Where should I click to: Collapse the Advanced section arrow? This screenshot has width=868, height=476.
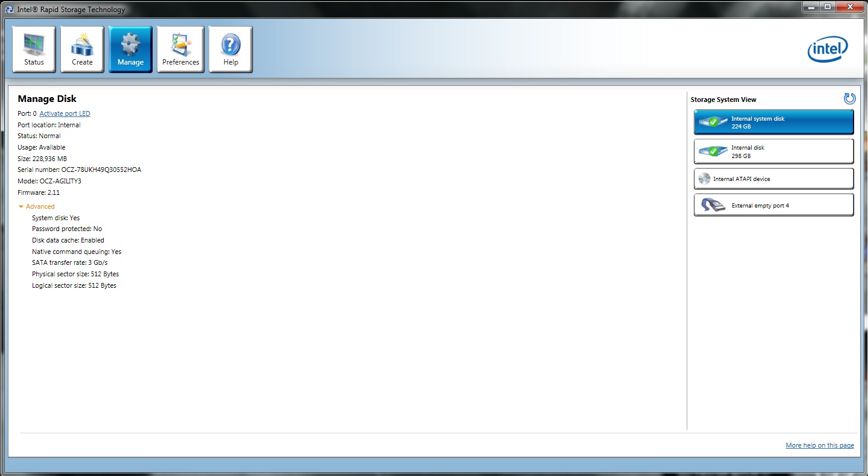point(21,207)
